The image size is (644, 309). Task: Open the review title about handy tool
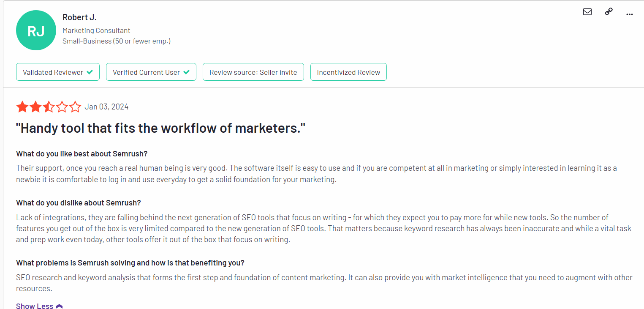coord(160,128)
